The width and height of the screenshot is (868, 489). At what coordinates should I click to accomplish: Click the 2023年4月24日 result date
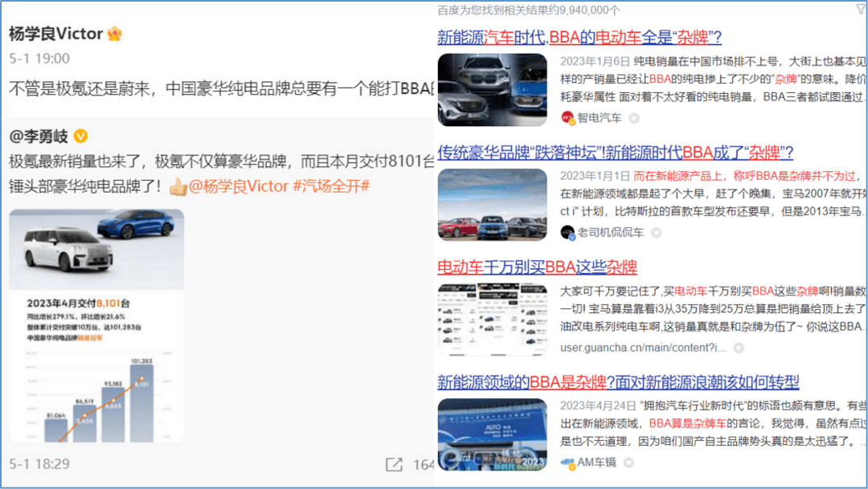pyautogui.click(x=598, y=405)
